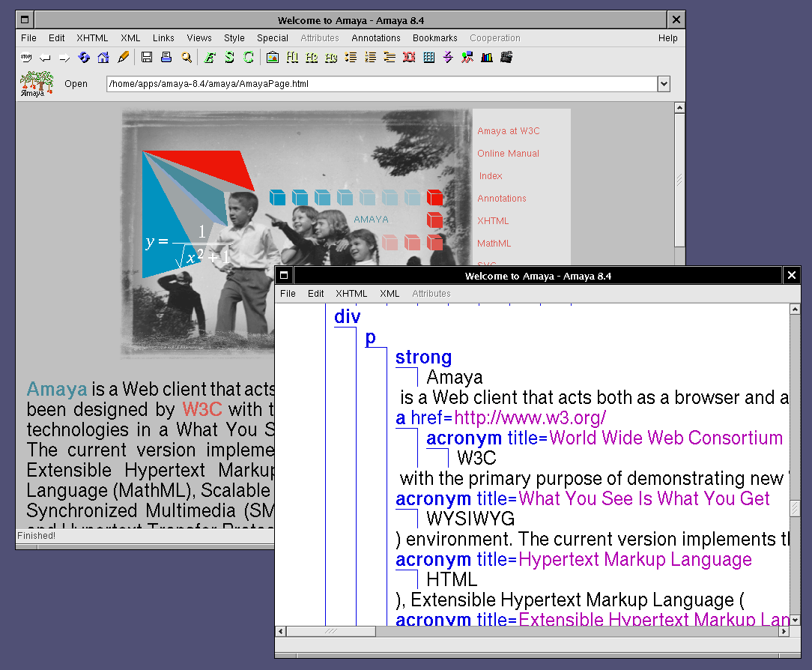
Task: Click the Save document floppy icon
Action: click(147, 57)
